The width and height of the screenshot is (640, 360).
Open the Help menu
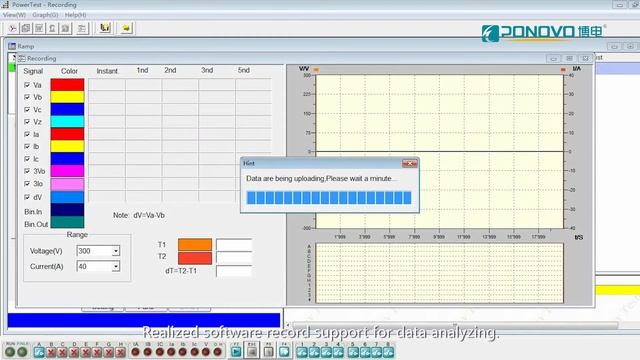[x=76, y=15]
